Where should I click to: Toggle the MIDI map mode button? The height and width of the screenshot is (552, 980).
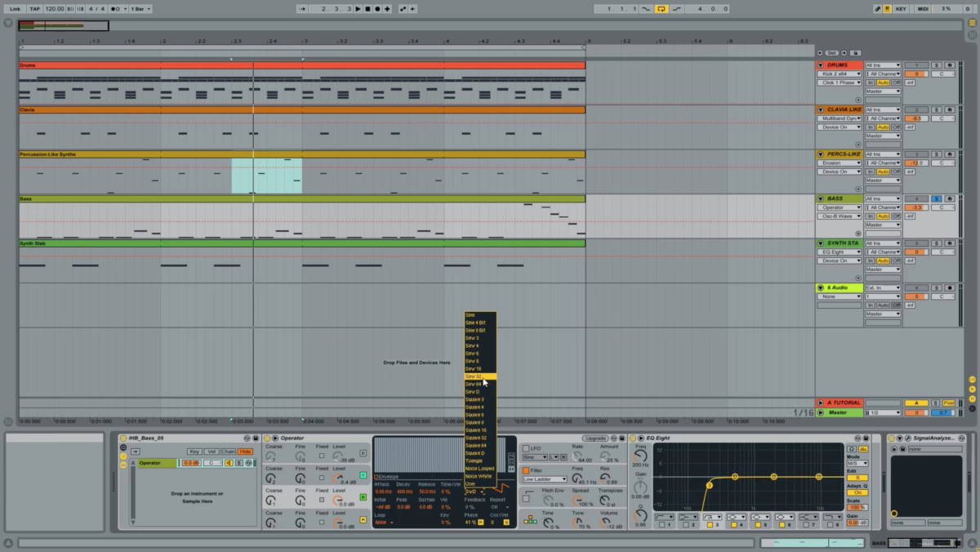click(x=923, y=9)
